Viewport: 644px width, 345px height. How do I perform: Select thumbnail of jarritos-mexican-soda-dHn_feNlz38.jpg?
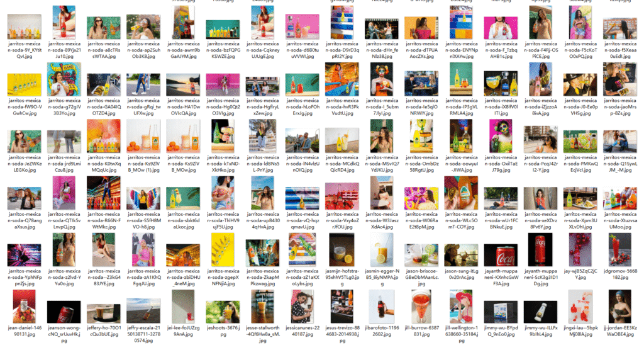pyautogui.click(x=382, y=29)
